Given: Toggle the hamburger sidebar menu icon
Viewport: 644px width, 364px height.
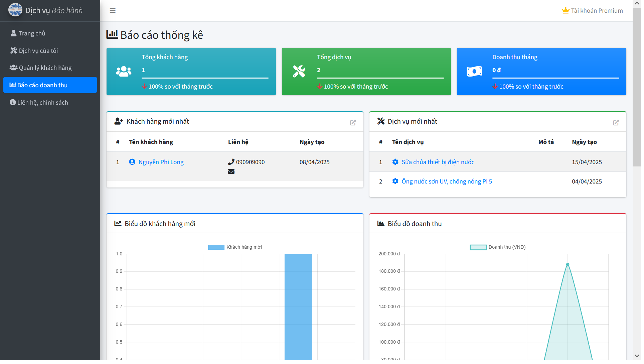Looking at the screenshot, I should click(x=113, y=10).
